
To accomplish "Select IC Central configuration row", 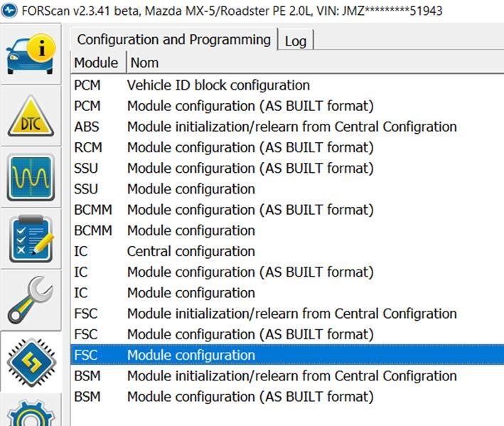I will 287,251.
